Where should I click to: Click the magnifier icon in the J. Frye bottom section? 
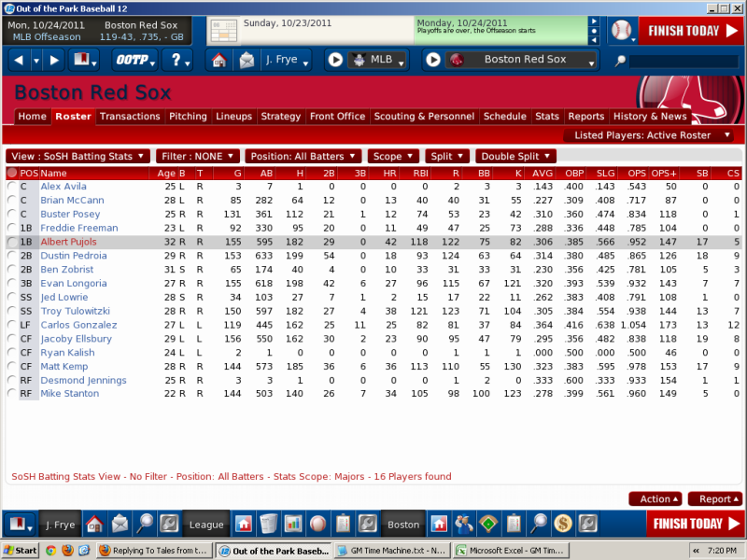[145, 525]
